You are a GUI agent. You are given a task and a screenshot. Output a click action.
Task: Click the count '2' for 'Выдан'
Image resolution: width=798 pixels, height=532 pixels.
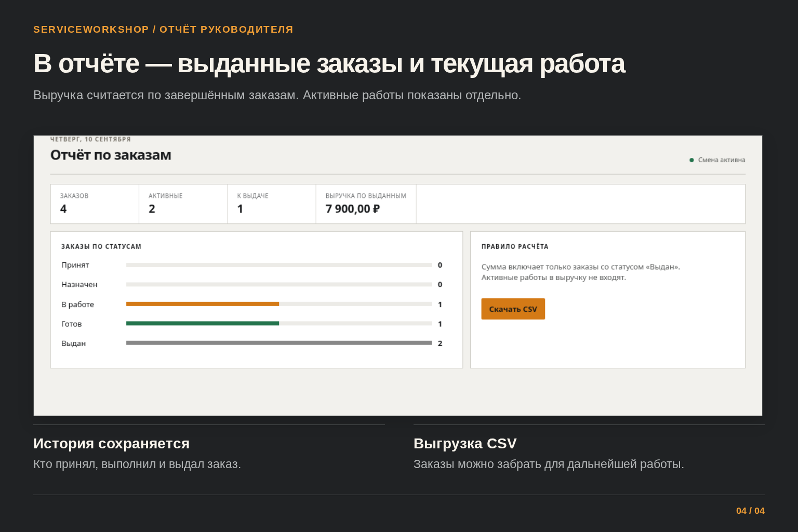tap(440, 343)
